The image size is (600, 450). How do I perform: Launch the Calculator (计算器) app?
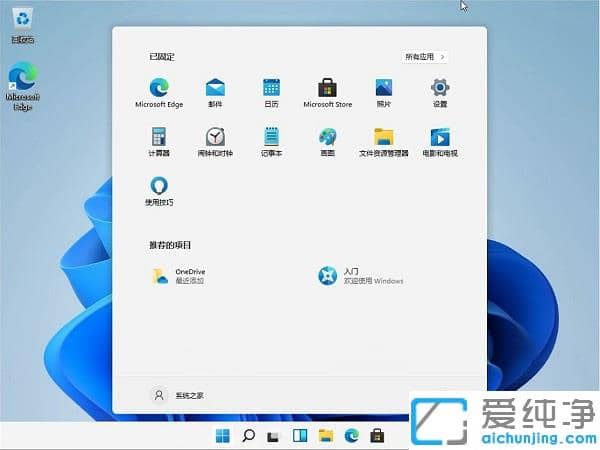[159, 142]
